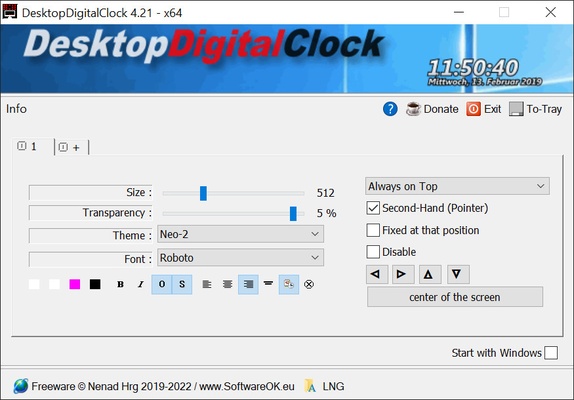Click the Size value 512
The width and height of the screenshot is (574, 400).
[325, 193]
